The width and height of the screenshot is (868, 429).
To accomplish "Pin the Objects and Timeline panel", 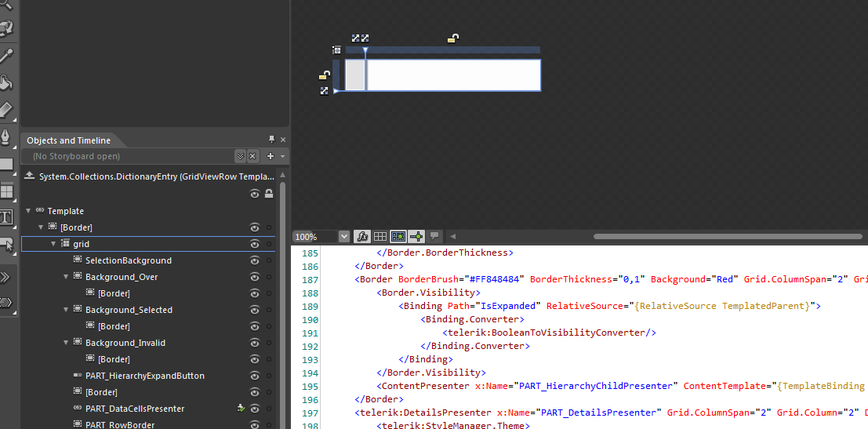I will click(x=272, y=140).
